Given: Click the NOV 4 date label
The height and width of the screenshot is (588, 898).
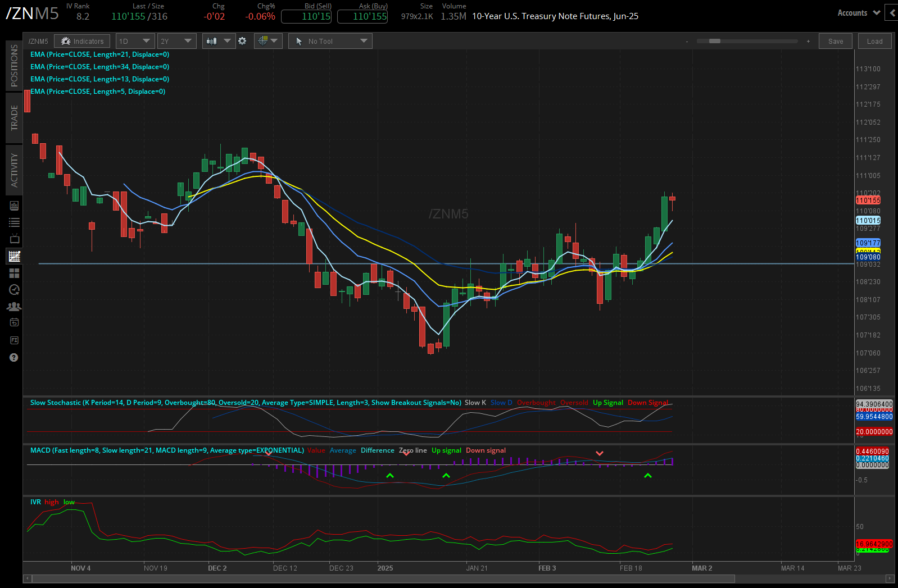Looking at the screenshot, I should pos(80,568).
